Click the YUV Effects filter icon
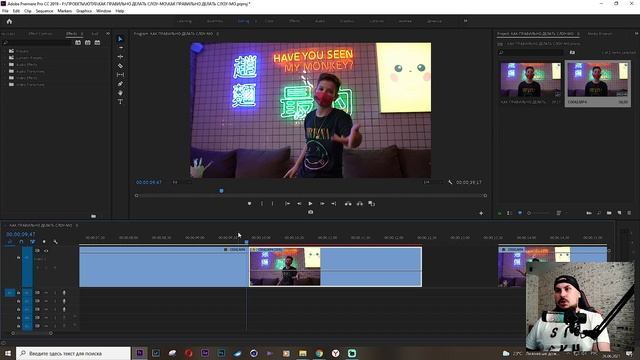 click(x=97, y=42)
